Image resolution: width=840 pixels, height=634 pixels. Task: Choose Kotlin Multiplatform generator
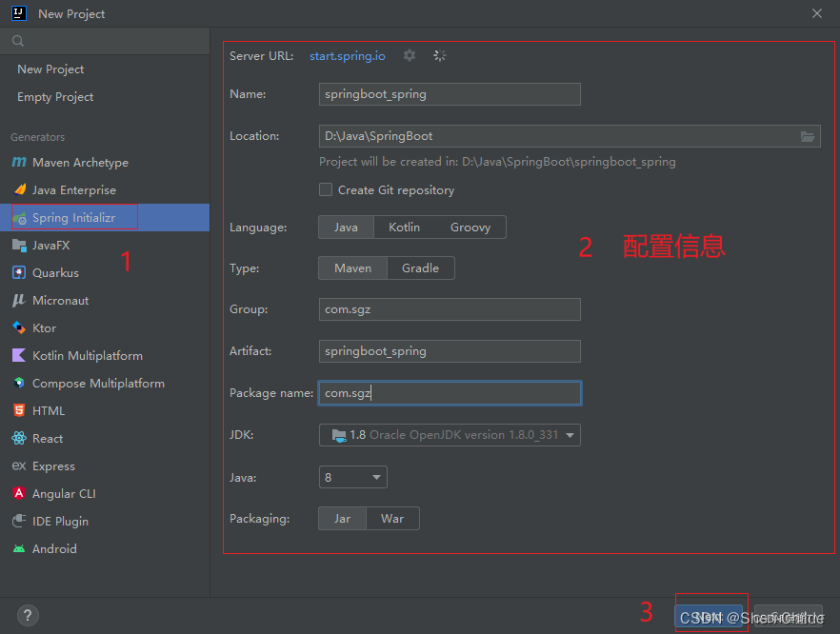[x=88, y=356]
